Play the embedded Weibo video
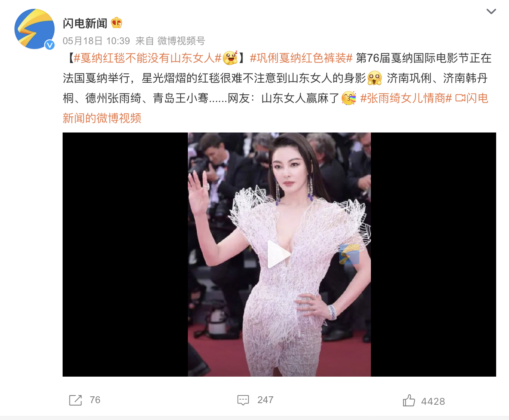 click(279, 255)
